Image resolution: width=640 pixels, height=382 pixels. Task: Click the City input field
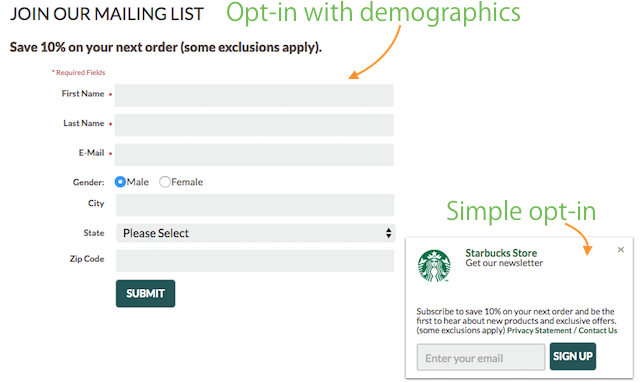coord(255,205)
